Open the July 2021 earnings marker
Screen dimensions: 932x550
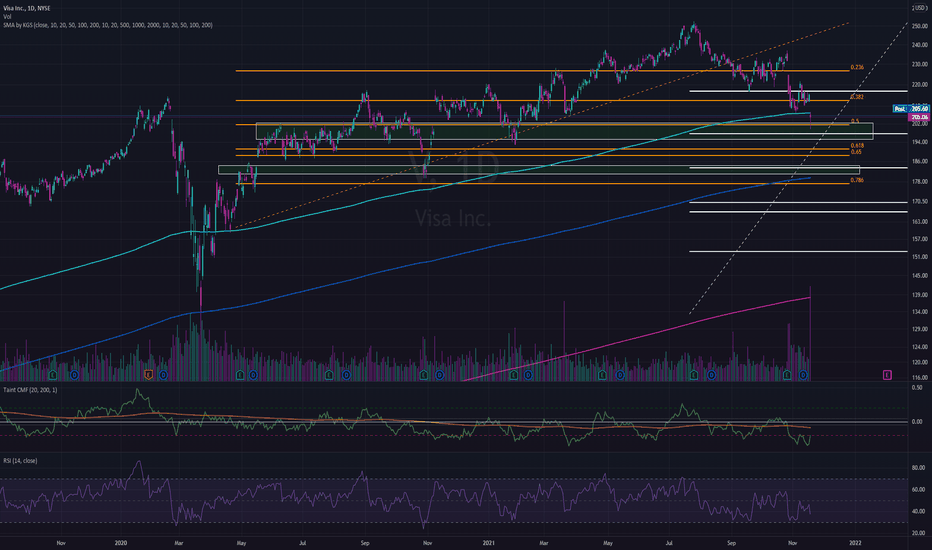pos(694,375)
